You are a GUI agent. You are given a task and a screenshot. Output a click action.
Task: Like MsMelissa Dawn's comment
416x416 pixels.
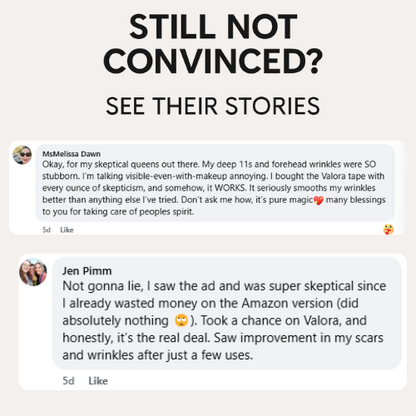67,230
